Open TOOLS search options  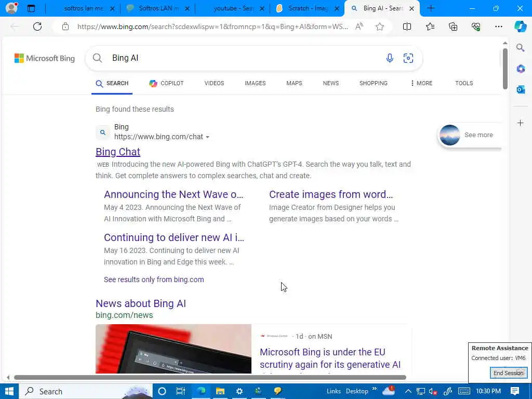[464, 83]
